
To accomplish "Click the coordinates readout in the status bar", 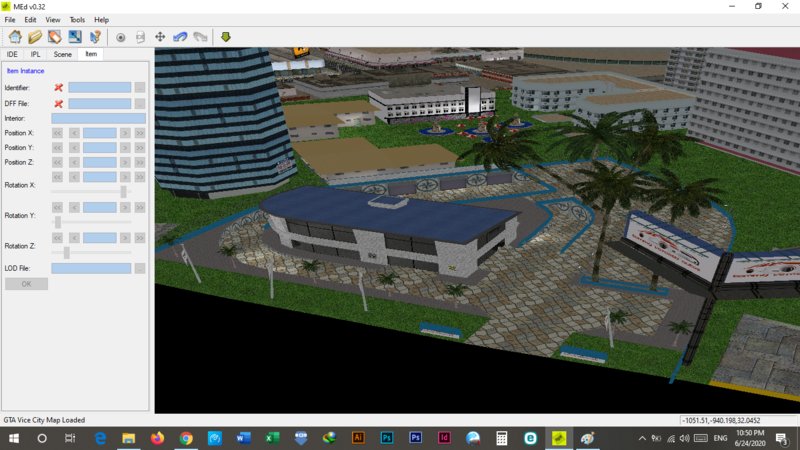I will point(721,421).
